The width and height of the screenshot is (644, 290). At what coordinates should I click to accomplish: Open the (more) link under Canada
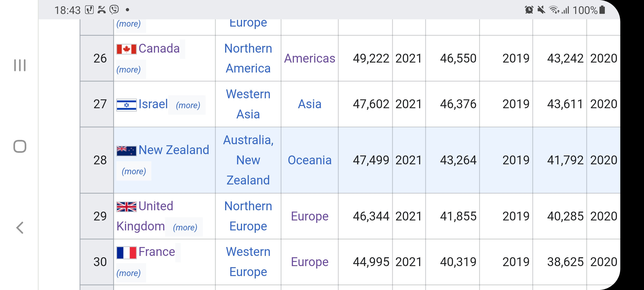pos(129,70)
